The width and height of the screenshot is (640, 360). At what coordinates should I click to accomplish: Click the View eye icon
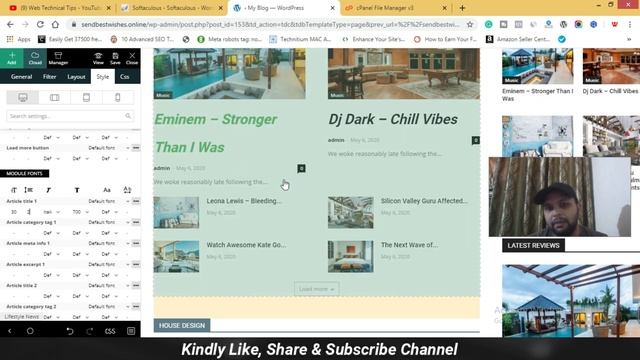98,58
